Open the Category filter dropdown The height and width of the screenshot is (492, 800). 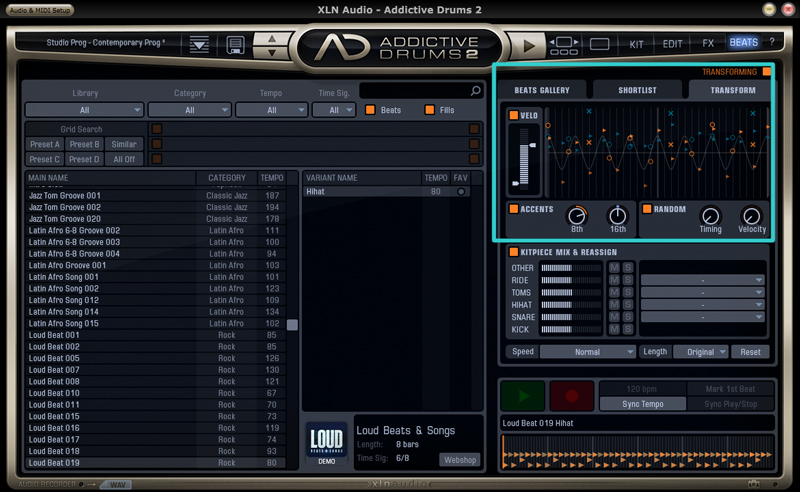[x=190, y=110]
